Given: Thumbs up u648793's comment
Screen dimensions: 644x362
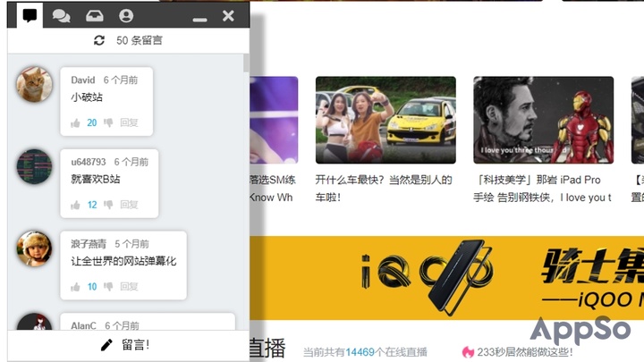Looking at the screenshot, I should 76,205.
